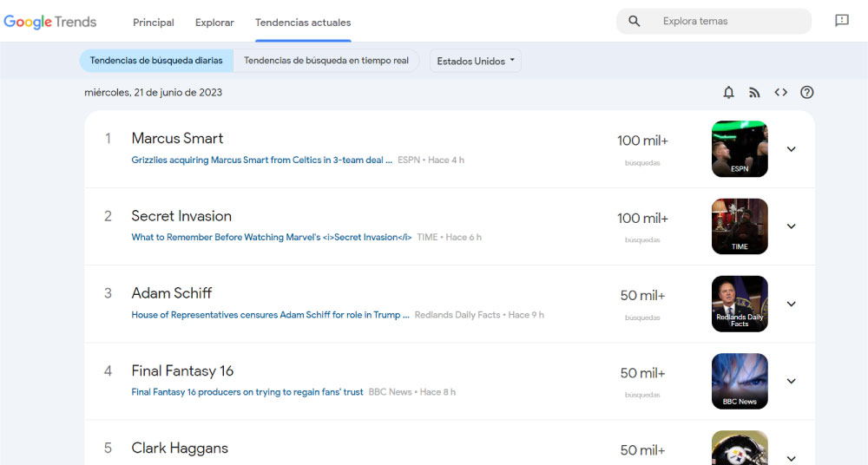Click 100 mil+ count for Secret Invasion

(x=642, y=218)
